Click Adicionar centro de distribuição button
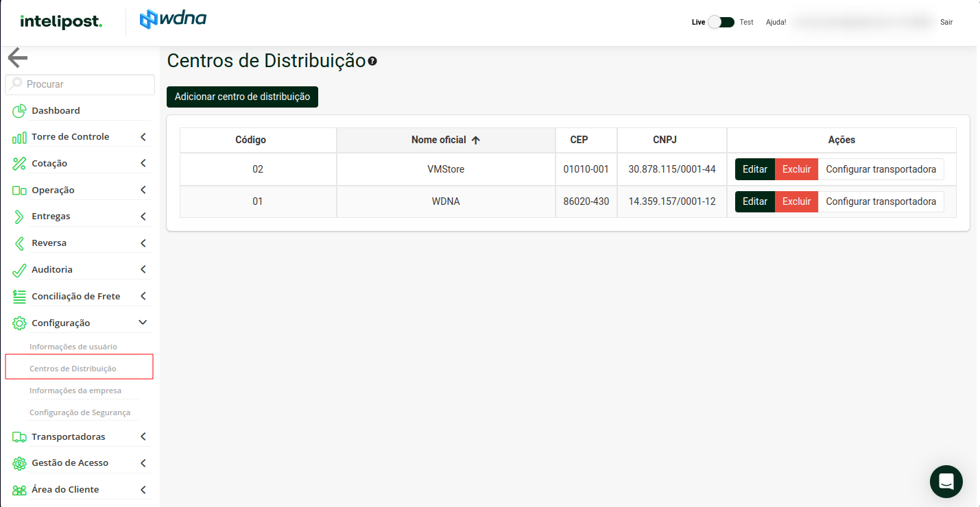 242,97
